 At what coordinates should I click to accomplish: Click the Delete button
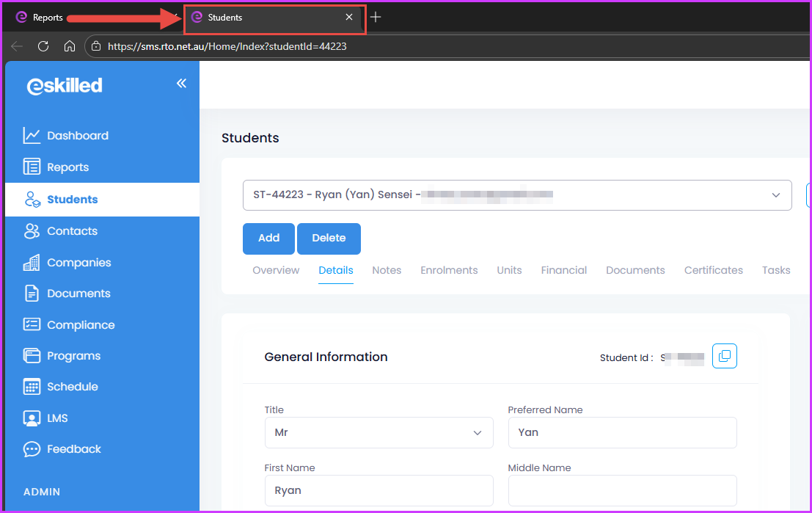[x=329, y=238]
